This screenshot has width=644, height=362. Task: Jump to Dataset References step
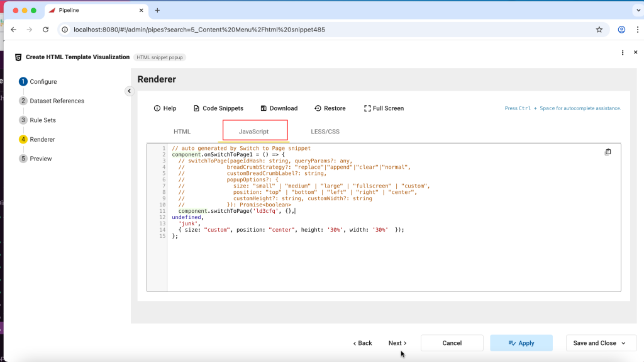[57, 101]
